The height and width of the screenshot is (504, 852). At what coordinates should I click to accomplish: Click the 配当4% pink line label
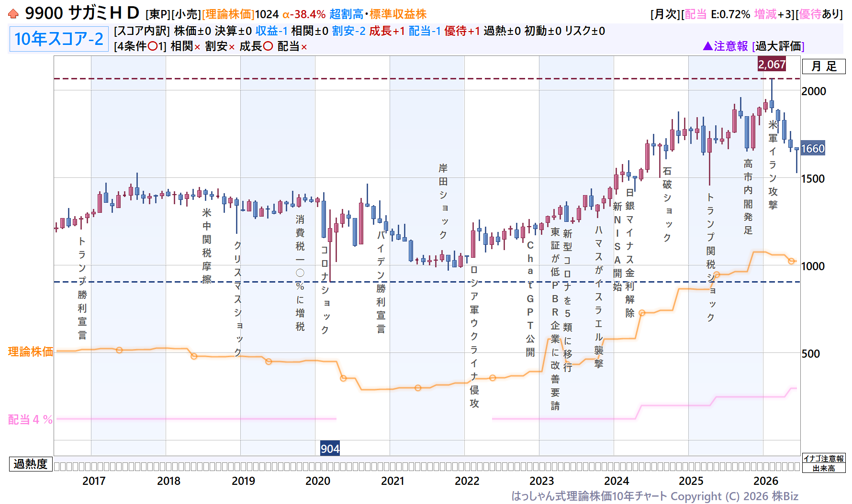[31, 419]
